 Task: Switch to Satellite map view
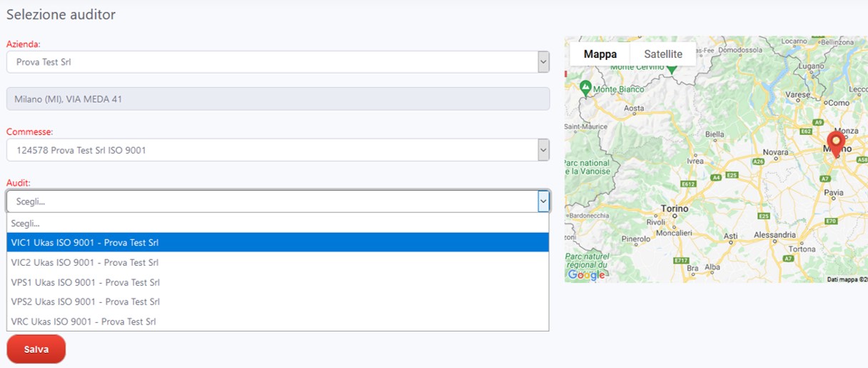click(662, 54)
